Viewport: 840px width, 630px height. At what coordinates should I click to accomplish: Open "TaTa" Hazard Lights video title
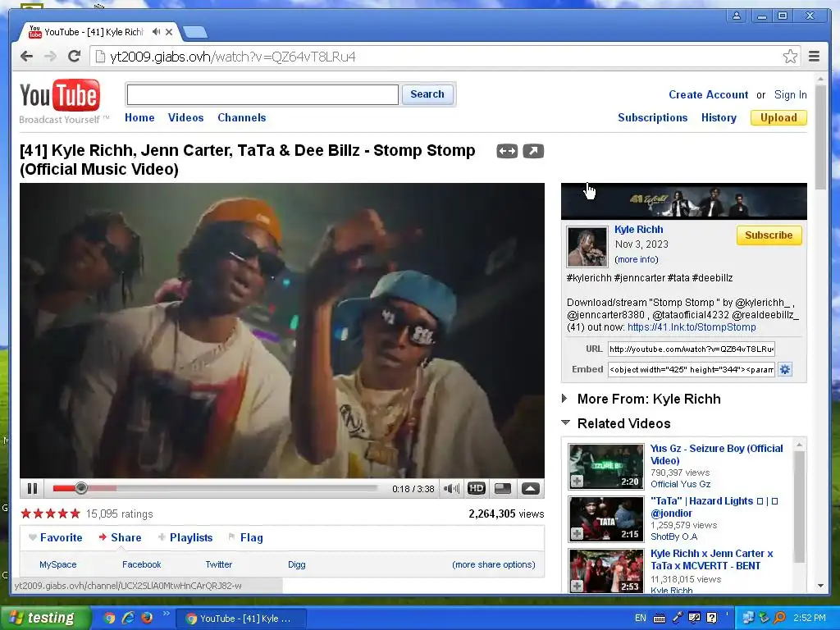coord(714,507)
